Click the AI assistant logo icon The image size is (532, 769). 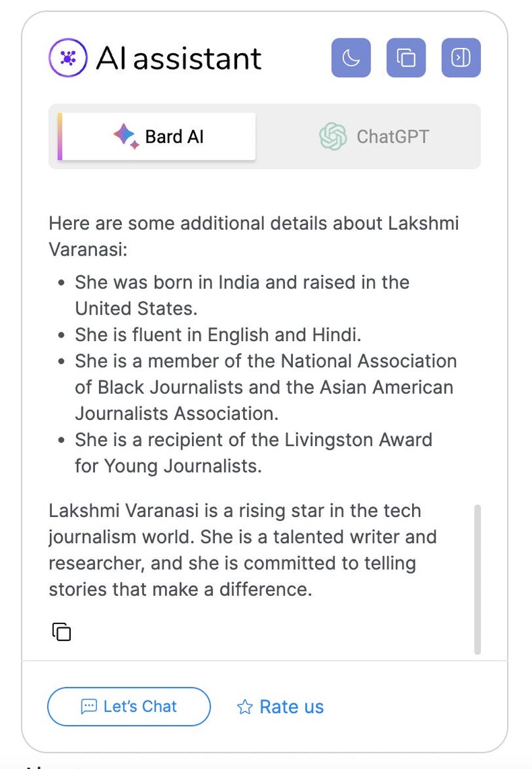(x=67, y=58)
